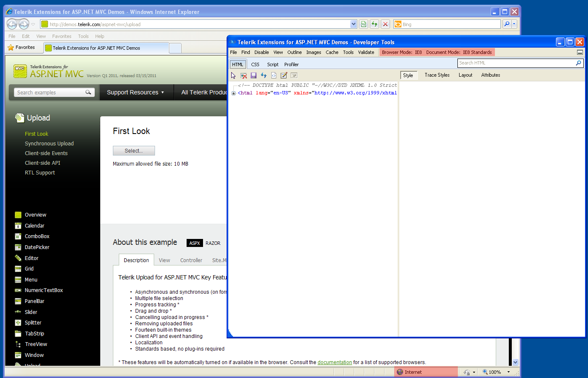
Task: Refresh the HTML tree in Developer Tools
Action: pyautogui.click(x=264, y=75)
